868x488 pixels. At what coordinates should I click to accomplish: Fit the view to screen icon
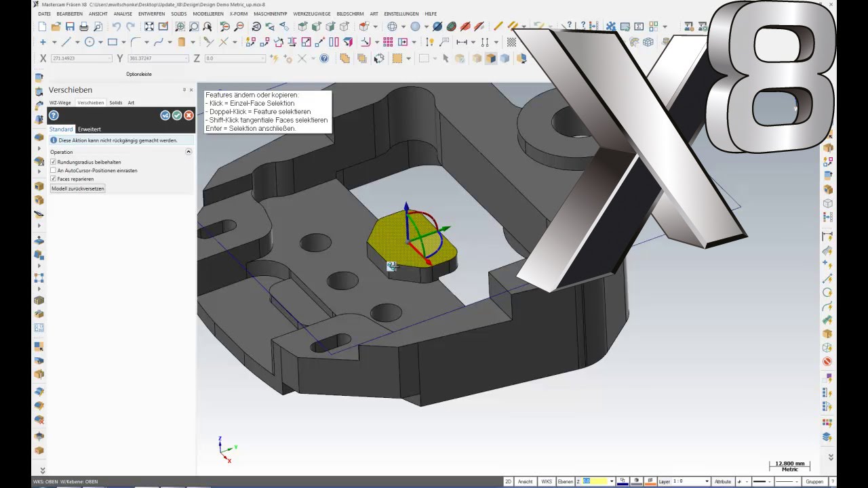point(149,26)
